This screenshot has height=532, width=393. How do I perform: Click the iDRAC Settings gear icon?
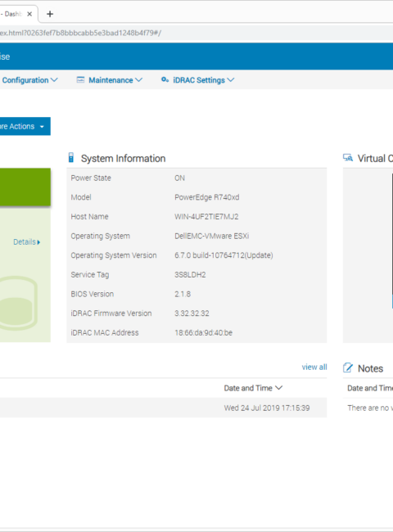tap(165, 79)
